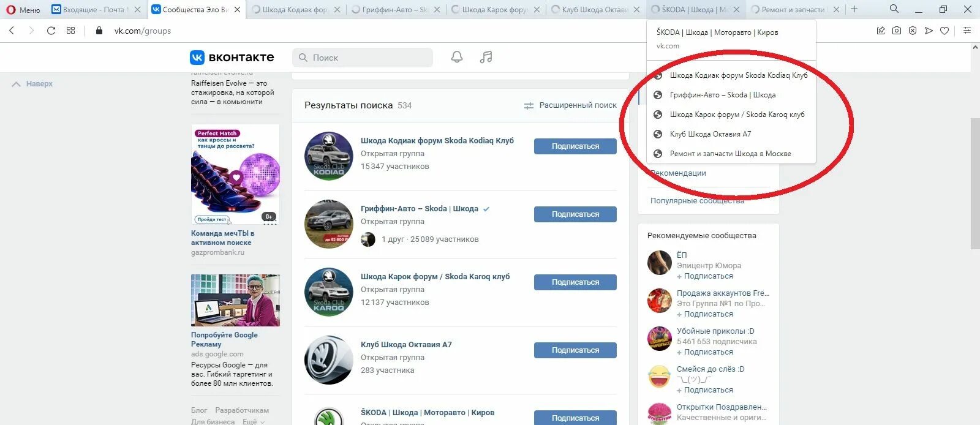Screen dimensions: 980x425
Task: Subscribe to ЁП Эпицентр Юмора community
Action: point(705,276)
